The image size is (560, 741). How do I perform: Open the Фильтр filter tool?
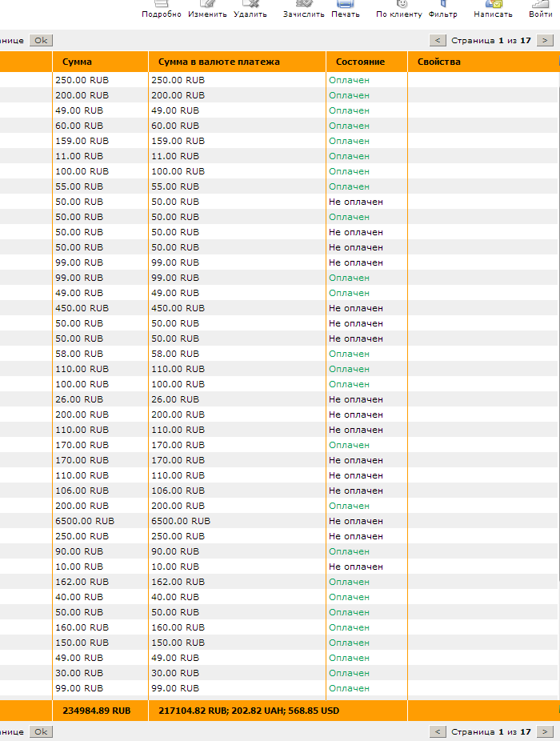[x=442, y=5]
